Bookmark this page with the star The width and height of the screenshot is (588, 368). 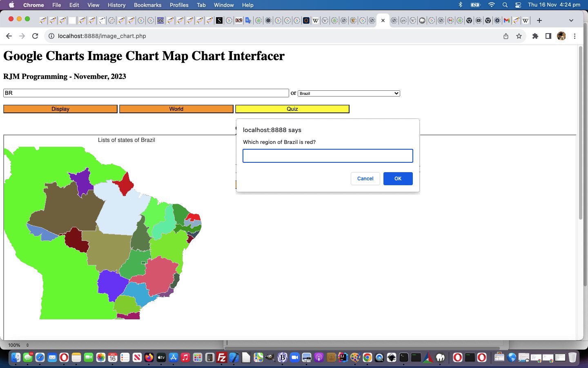(519, 36)
